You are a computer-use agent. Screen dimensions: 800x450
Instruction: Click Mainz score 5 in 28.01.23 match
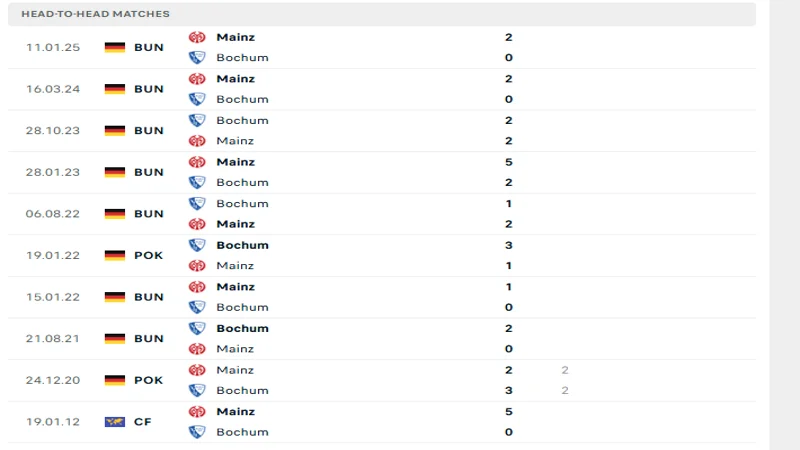[x=509, y=162]
